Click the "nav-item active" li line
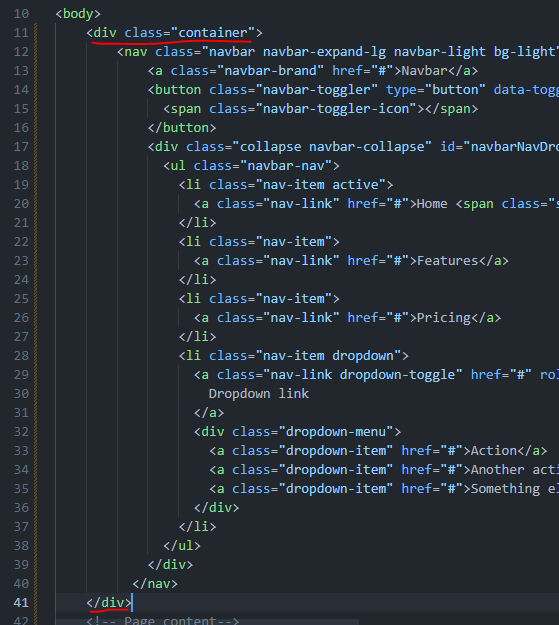559x625 pixels. [286, 185]
